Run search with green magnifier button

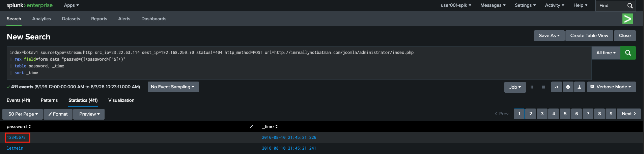628,53
